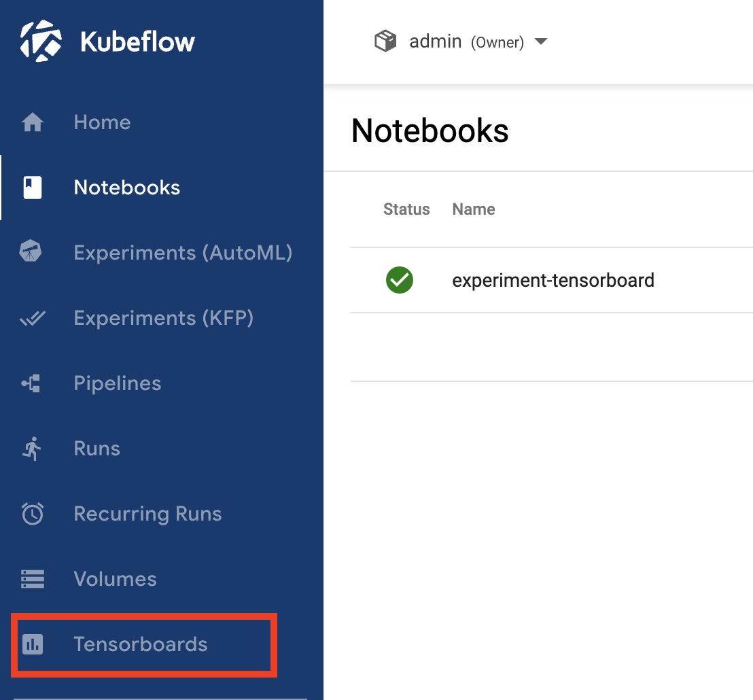Go to Experiments (AutoML) page
The width and height of the screenshot is (753, 700).
tap(183, 253)
